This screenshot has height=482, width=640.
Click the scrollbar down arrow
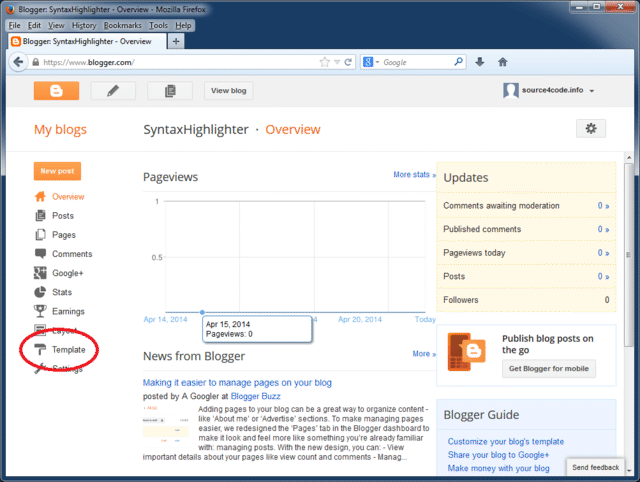pos(629,470)
